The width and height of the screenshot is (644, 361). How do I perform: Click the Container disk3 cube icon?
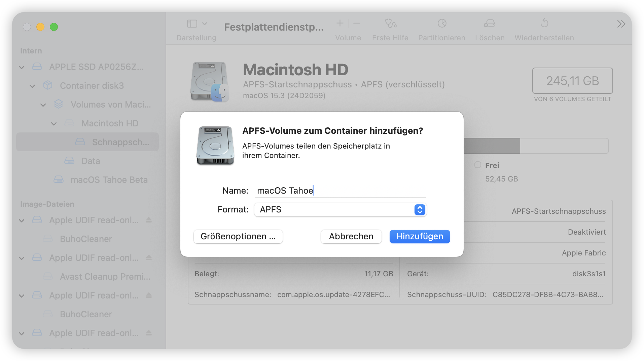coord(48,85)
